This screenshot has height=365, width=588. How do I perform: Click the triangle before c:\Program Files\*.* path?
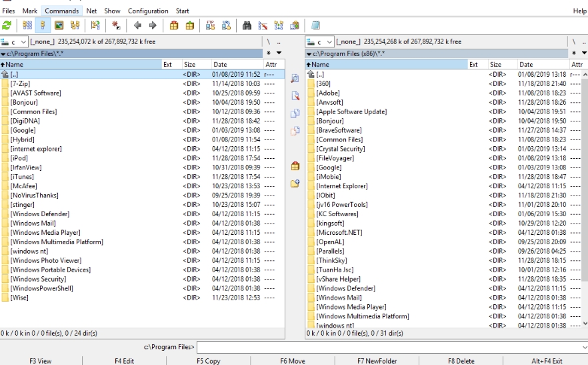coord(3,54)
